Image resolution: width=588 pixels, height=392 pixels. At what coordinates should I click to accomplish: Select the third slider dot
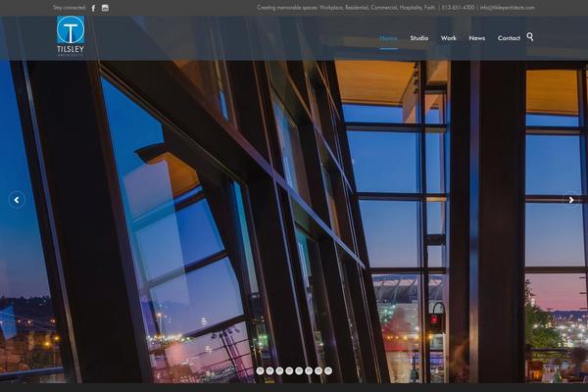click(279, 370)
